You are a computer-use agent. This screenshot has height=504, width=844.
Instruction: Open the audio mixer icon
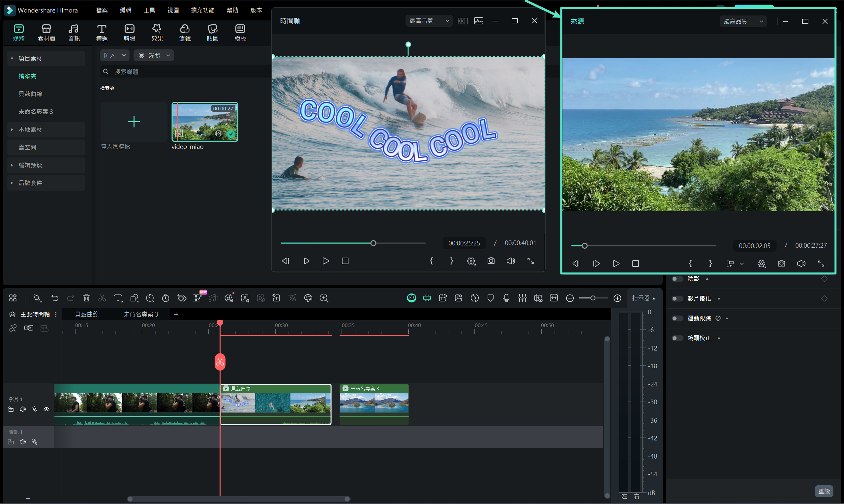522,298
